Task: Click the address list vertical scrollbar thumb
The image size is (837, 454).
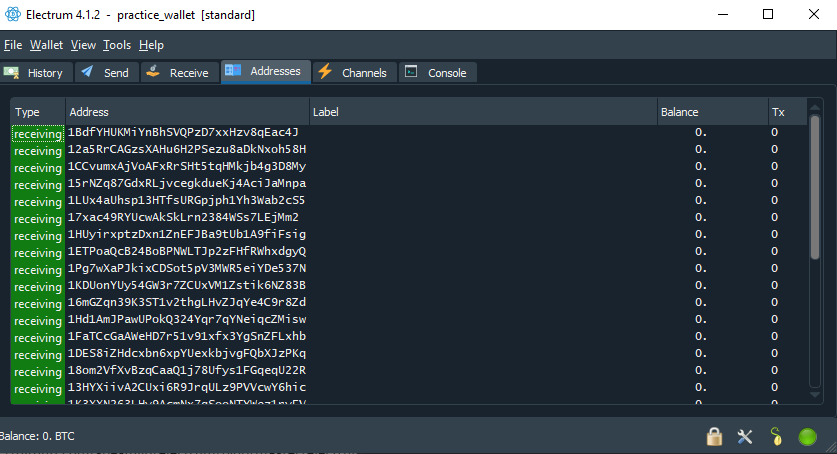Action: coord(815,187)
